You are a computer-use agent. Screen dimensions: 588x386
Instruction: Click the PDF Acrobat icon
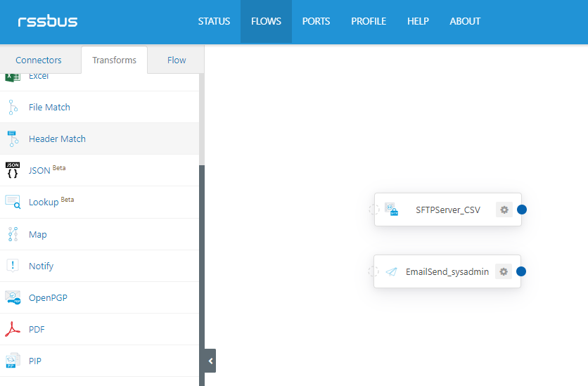coord(13,329)
